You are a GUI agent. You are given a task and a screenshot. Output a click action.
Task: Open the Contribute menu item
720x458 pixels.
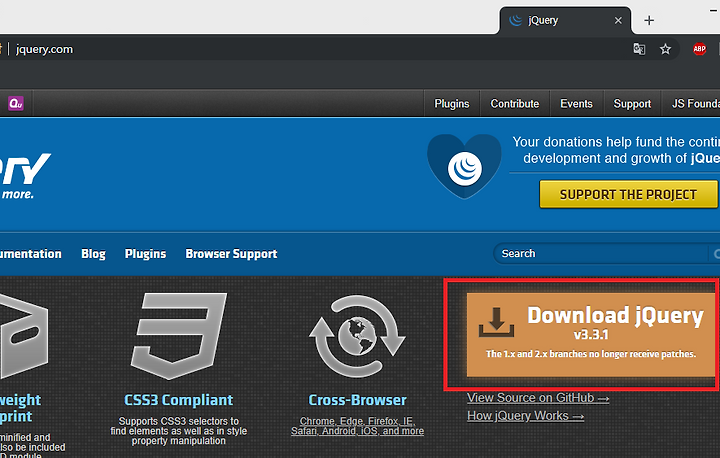click(x=515, y=104)
